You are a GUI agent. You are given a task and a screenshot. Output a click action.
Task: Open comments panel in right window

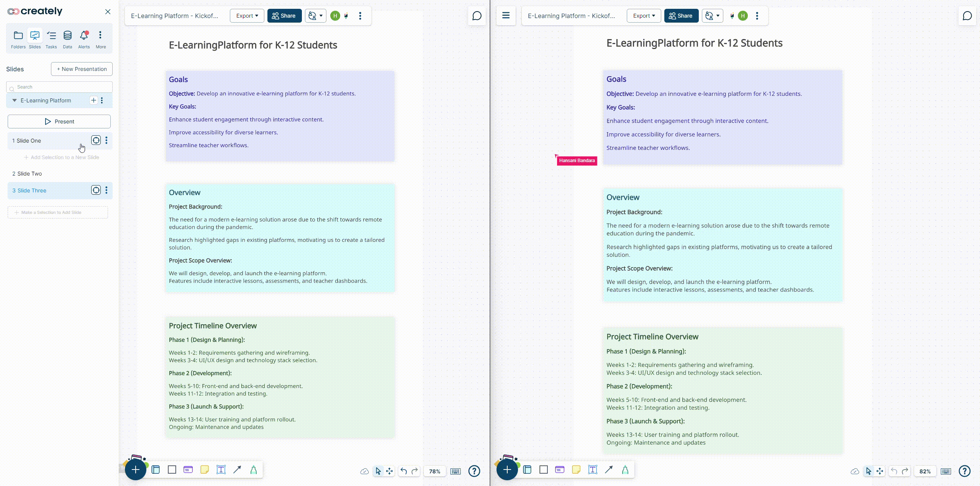click(967, 16)
